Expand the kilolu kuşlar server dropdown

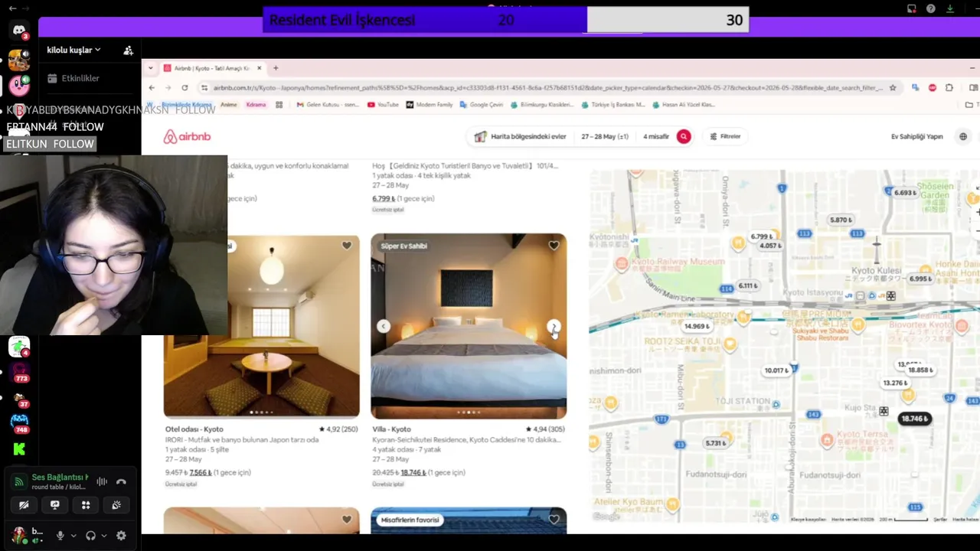coord(73,50)
